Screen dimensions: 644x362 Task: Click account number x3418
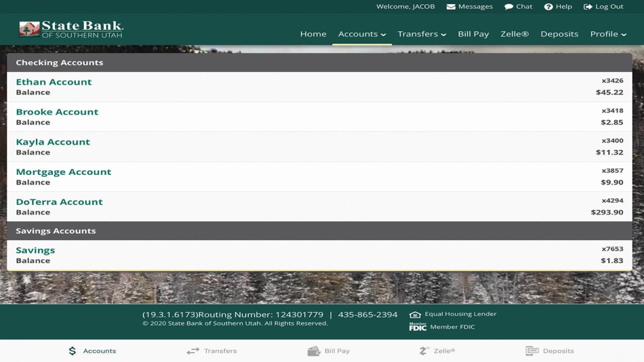[612, 110]
